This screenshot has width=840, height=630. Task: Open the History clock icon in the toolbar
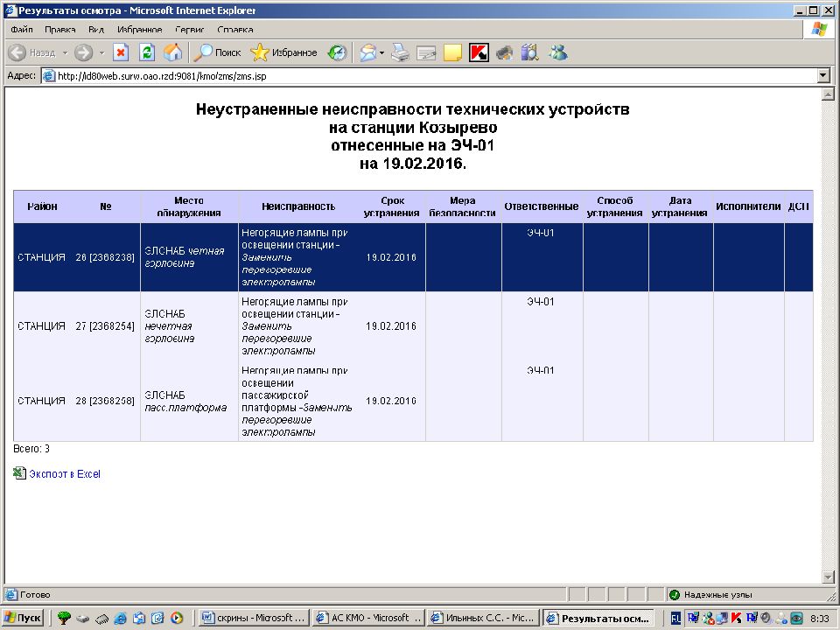point(338,52)
